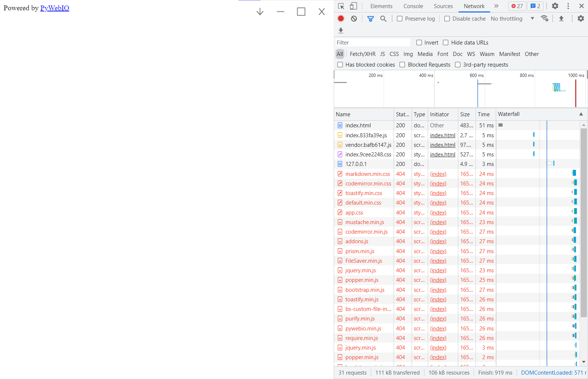Image resolution: width=588 pixels, height=379 pixels.
Task: Stop recording network log
Action: [340, 18]
